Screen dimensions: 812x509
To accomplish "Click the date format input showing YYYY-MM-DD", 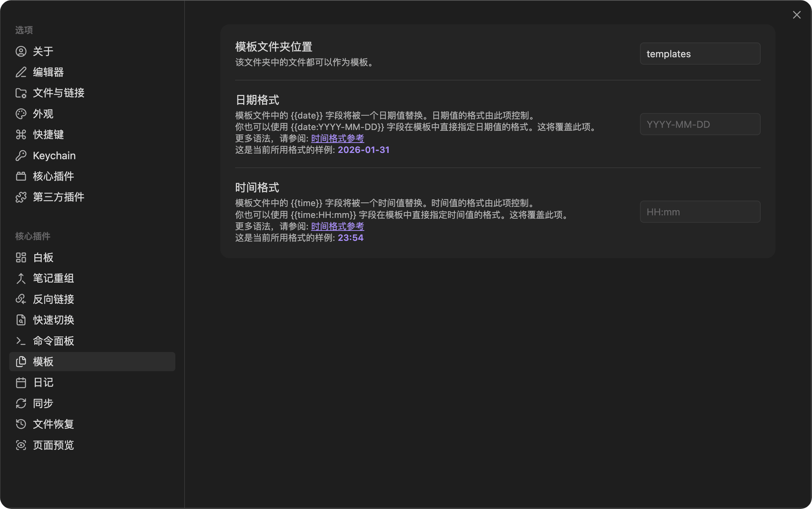I will [700, 124].
